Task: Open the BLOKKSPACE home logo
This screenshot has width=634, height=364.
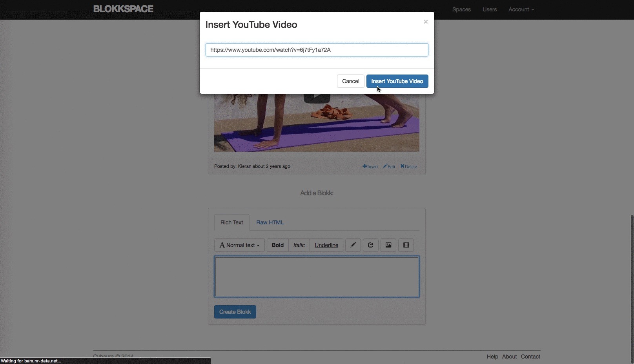Action: click(x=123, y=9)
